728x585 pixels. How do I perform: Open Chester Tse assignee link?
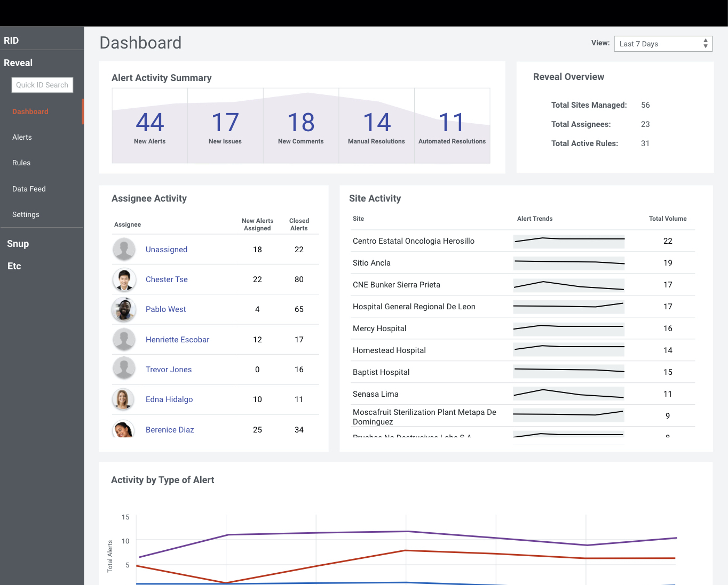(x=167, y=279)
